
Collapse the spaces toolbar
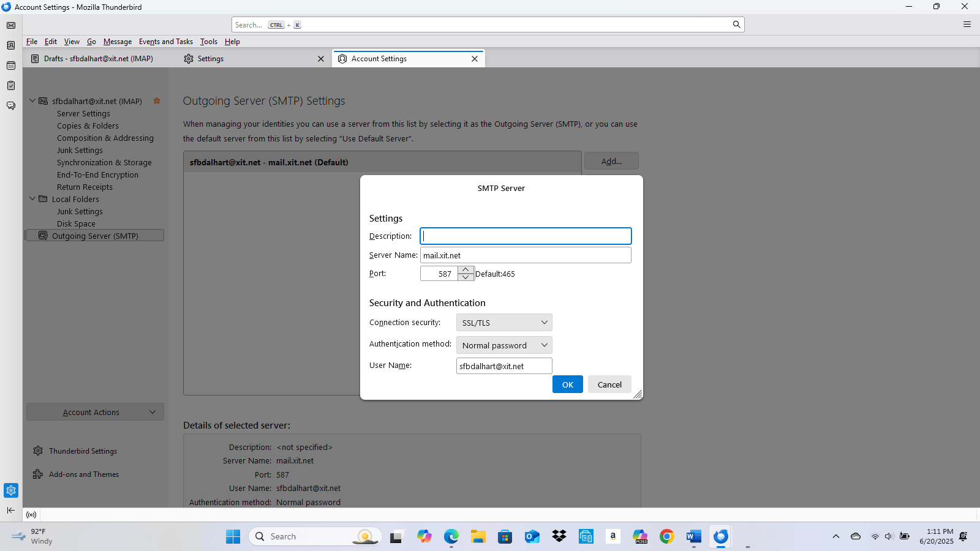click(11, 510)
